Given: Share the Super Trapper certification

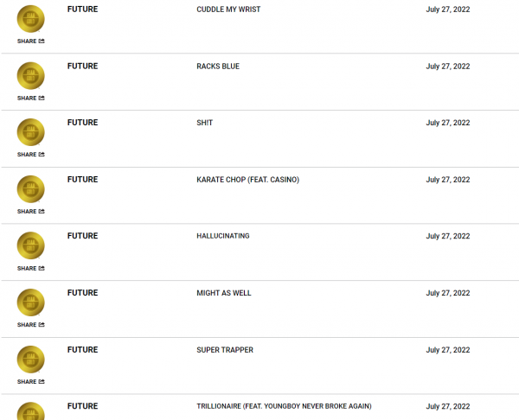Looking at the screenshot, I should tap(31, 382).
